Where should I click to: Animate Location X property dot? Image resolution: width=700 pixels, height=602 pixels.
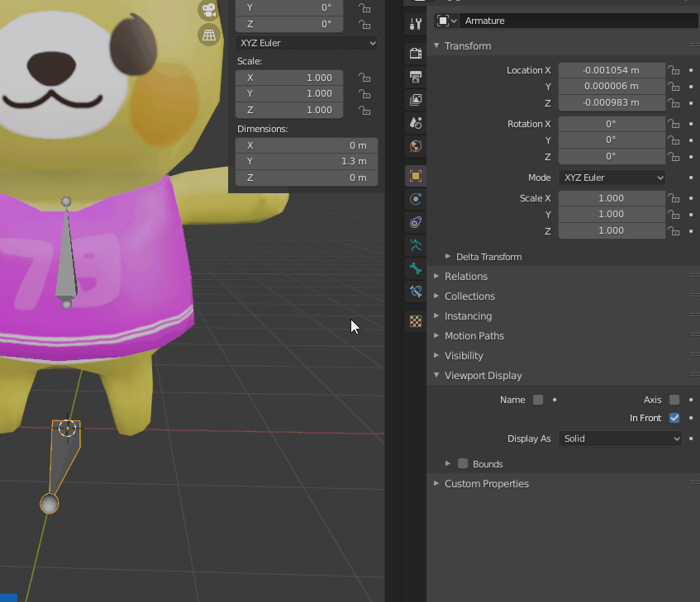[x=691, y=70]
